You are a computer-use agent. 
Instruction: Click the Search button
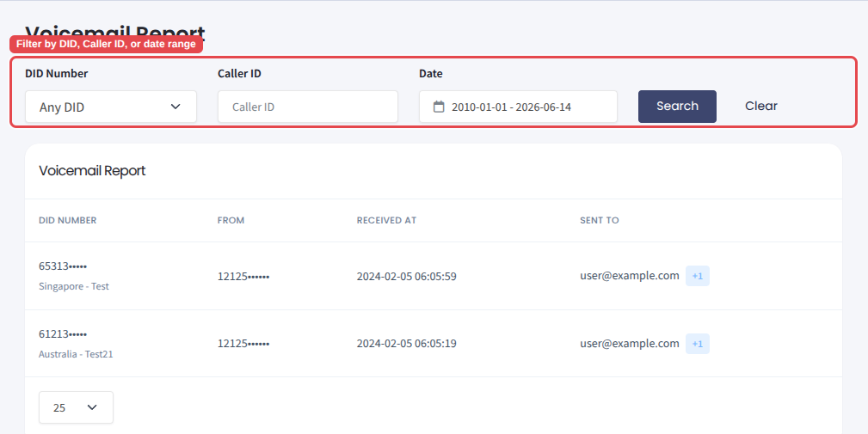pos(677,107)
